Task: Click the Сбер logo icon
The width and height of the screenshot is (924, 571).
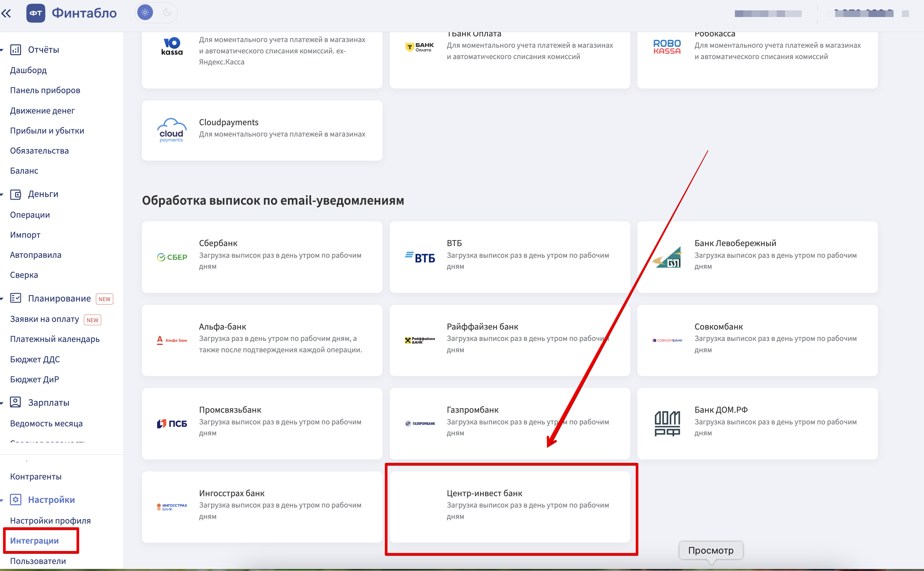Action: click(x=172, y=257)
